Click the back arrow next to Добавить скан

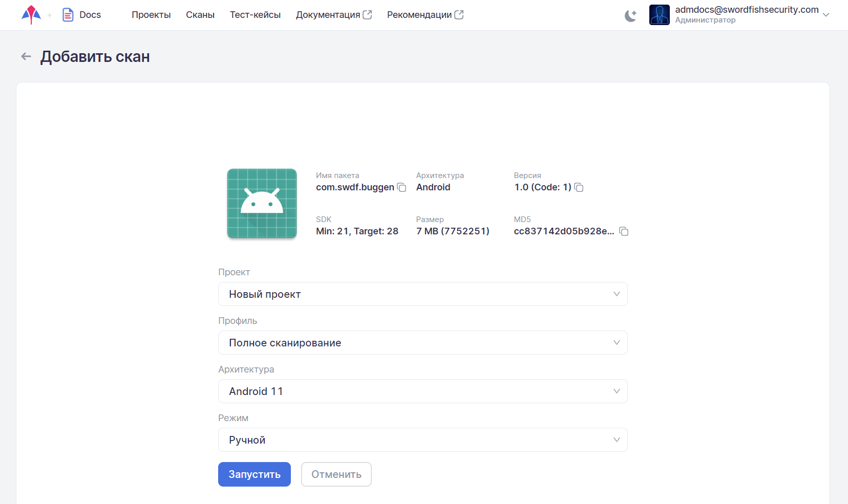(26, 56)
